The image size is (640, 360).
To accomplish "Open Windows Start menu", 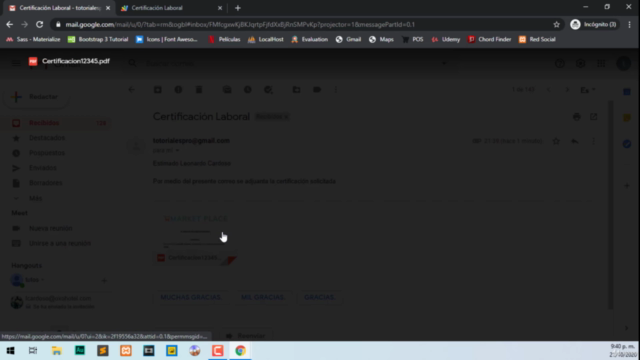I will [x=10, y=351].
